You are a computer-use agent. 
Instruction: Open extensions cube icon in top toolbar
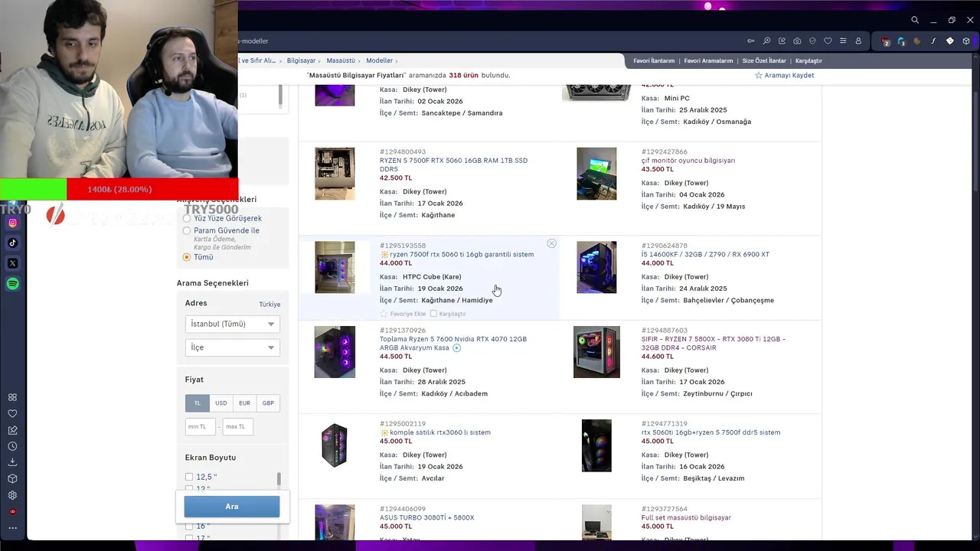[x=966, y=41]
